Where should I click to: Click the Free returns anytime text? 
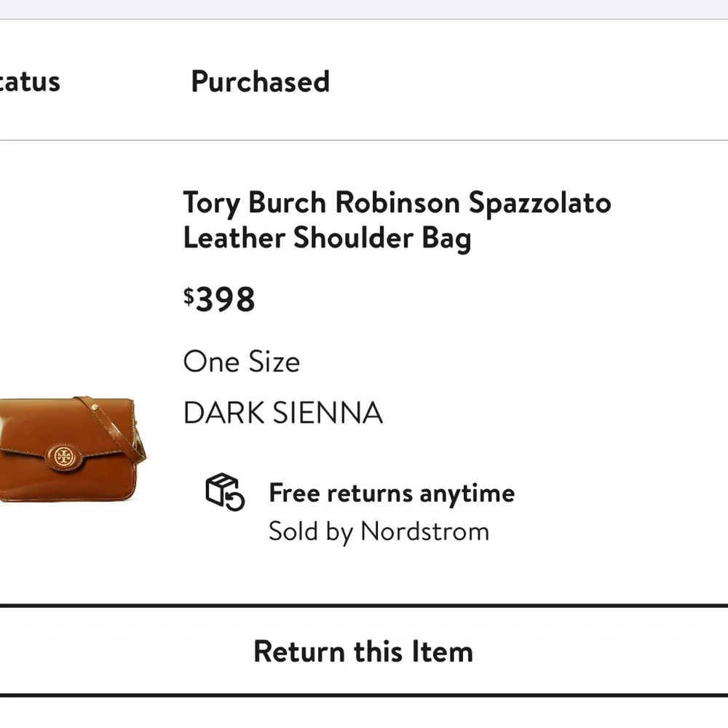pos(391,493)
